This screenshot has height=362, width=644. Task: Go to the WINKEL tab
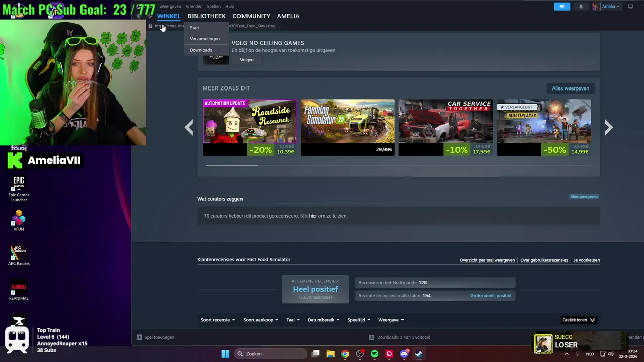(169, 16)
